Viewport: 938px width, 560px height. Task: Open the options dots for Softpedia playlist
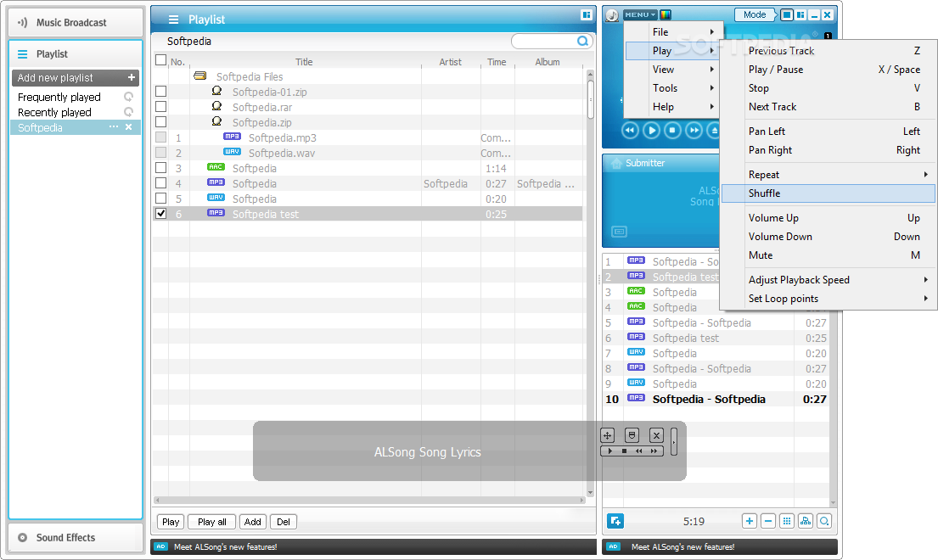coord(114,127)
